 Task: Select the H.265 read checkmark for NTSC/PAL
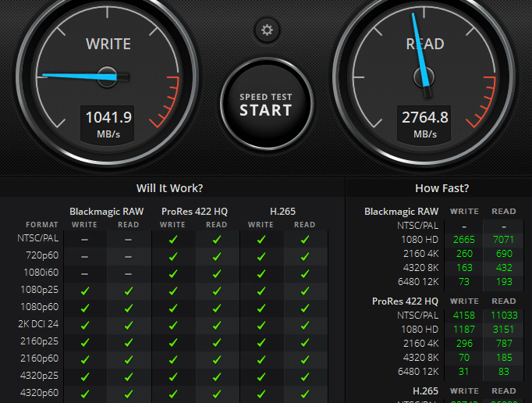tap(305, 240)
